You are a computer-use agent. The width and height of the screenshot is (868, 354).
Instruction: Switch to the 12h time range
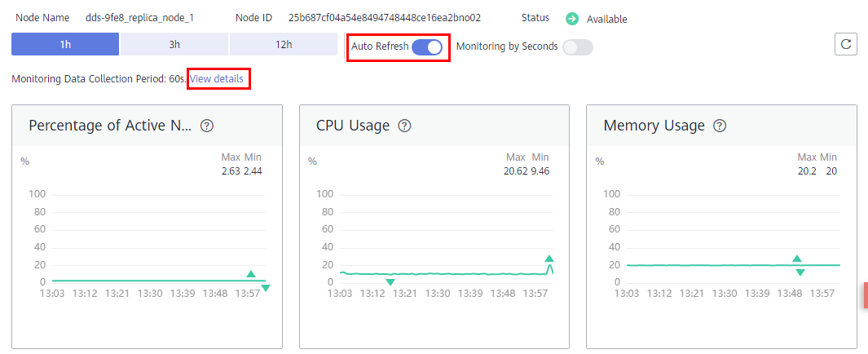point(284,44)
